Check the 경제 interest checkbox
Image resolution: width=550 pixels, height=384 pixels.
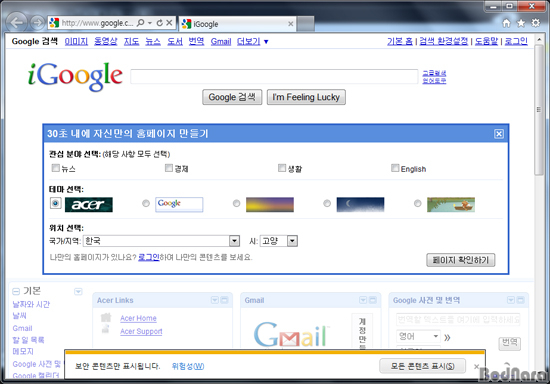coord(169,168)
